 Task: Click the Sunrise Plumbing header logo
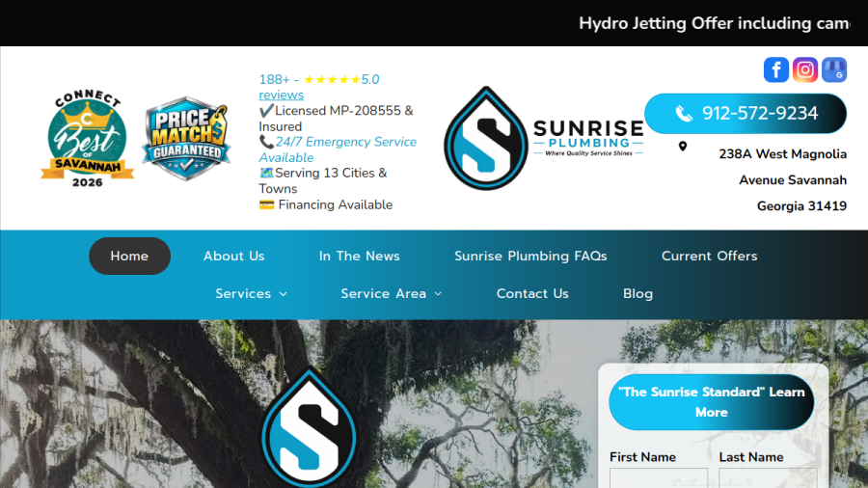[x=544, y=138]
